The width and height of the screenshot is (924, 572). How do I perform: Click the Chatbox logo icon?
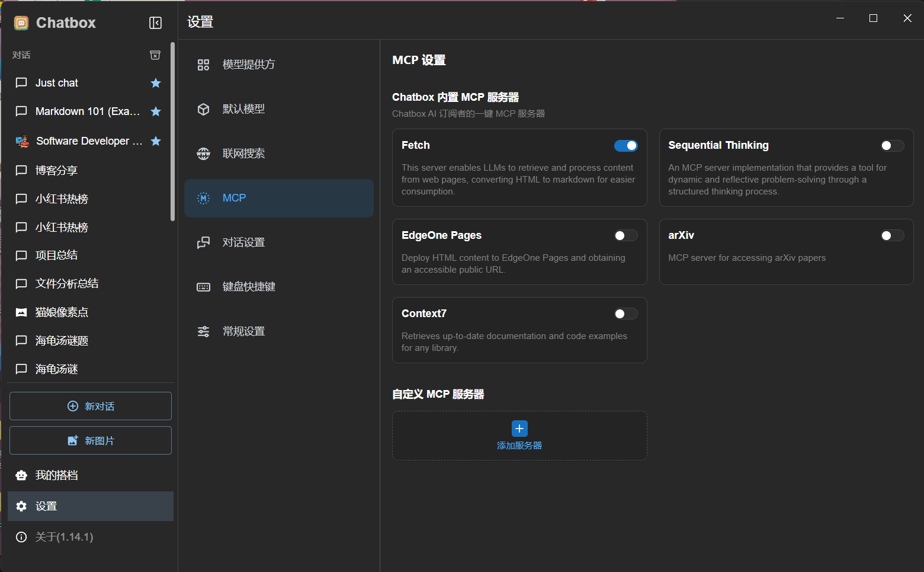21,23
